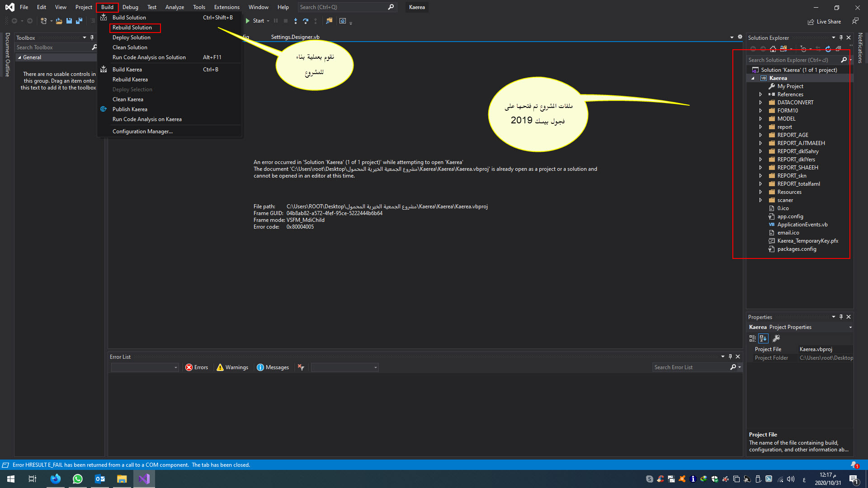This screenshot has height=488, width=868.
Task: Click the Start debugging button
Action: pyautogui.click(x=255, y=21)
